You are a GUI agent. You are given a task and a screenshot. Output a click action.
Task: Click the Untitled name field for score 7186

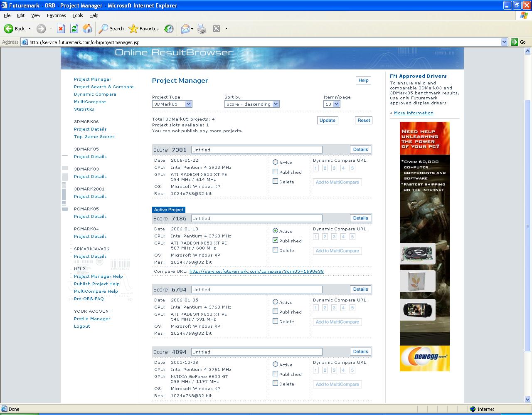257,218
